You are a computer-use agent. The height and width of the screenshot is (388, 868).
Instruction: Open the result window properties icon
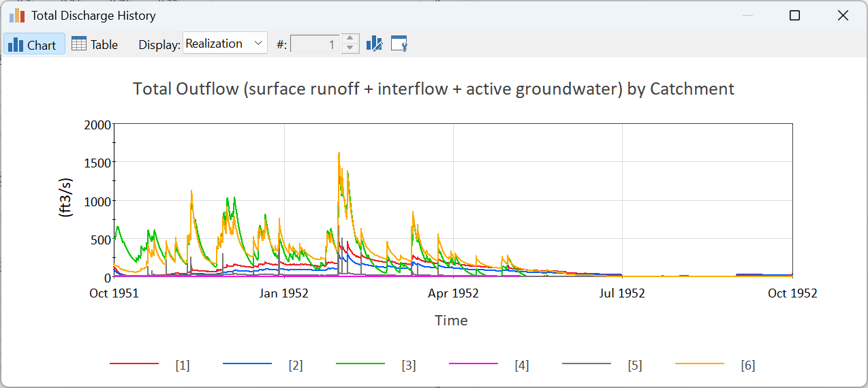pos(399,44)
